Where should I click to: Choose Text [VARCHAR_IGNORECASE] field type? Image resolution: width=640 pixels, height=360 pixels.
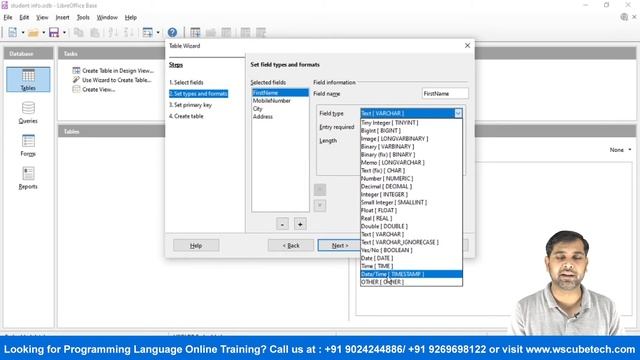(x=411, y=242)
